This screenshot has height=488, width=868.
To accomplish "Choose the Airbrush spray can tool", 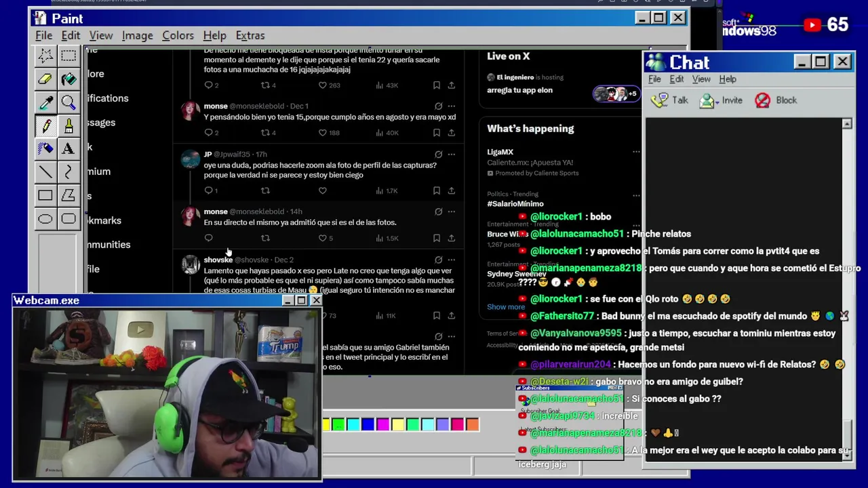I will click(x=45, y=148).
